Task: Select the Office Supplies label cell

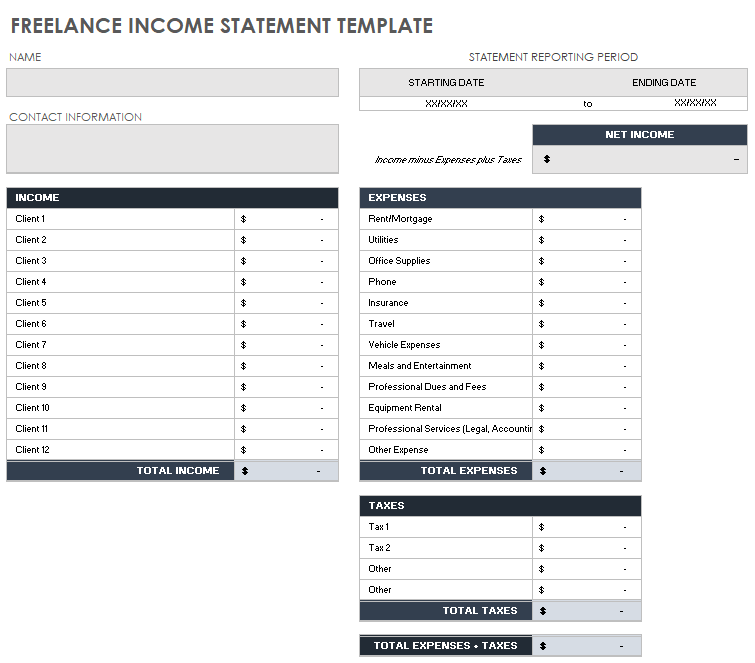Action: pos(445,261)
